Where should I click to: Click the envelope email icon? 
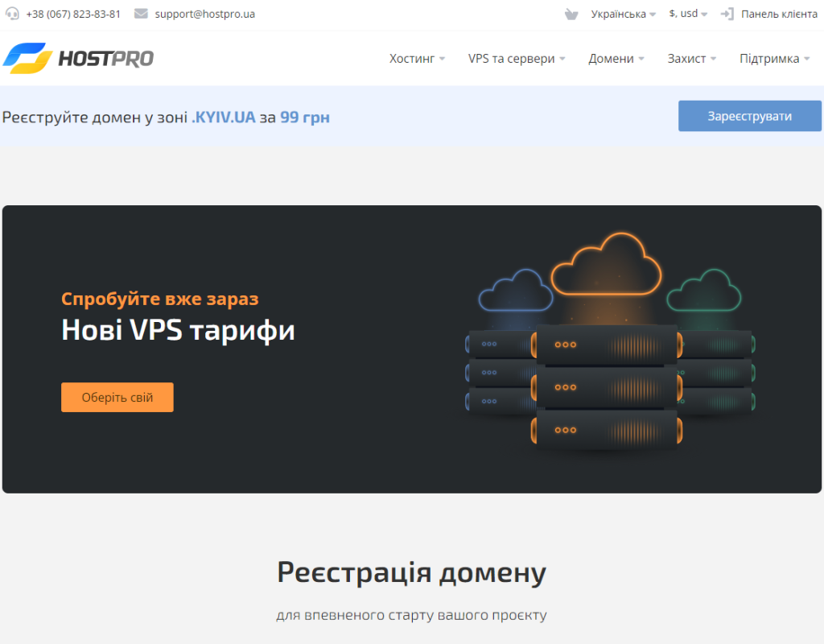(141, 14)
